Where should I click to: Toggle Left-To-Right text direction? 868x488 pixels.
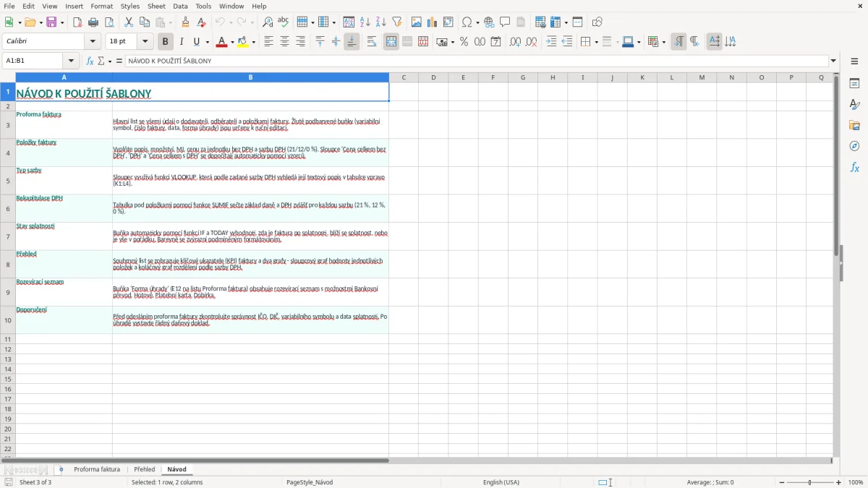pyautogui.click(x=678, y=42)
